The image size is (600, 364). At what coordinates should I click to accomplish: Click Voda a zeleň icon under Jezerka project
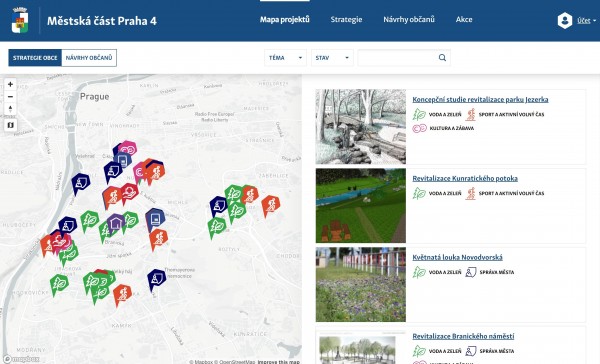pos(419,114)
